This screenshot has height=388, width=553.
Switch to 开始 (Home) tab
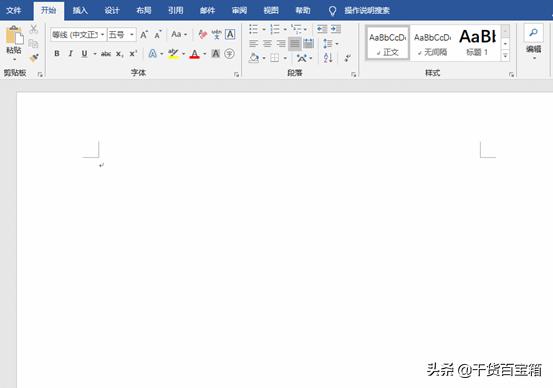49,10
